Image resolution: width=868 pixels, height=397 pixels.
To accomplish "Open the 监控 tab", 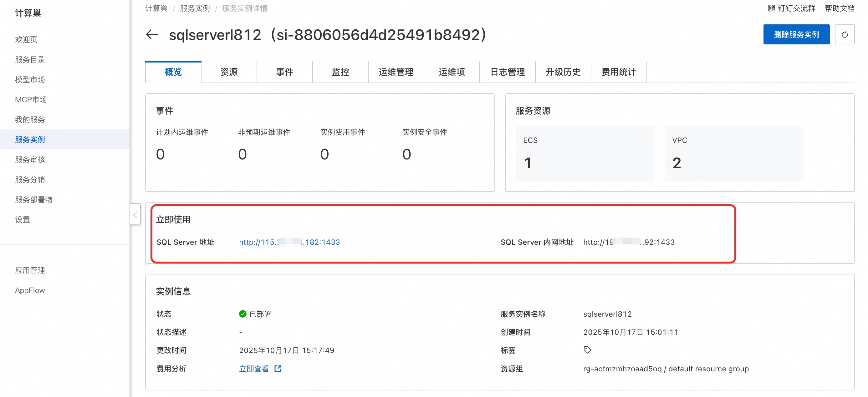I will (x=340, y=72).
